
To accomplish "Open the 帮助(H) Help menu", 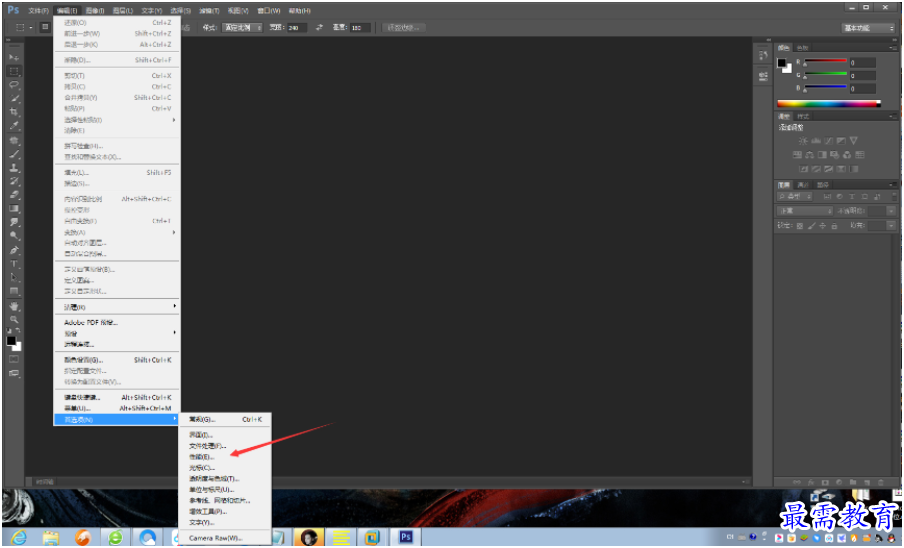I will [299, 11].
